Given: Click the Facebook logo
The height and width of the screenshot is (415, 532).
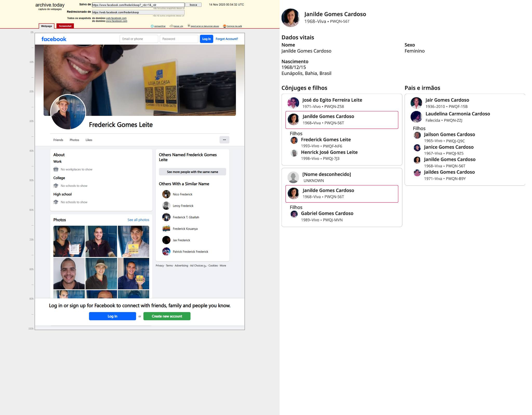Looking at the screenshot, I should click(54, 39).
